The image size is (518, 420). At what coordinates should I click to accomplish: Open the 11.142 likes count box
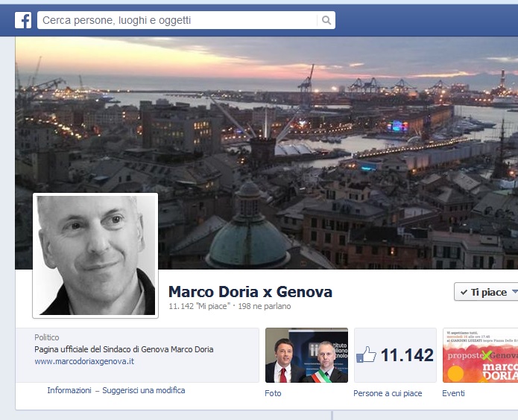396,355
